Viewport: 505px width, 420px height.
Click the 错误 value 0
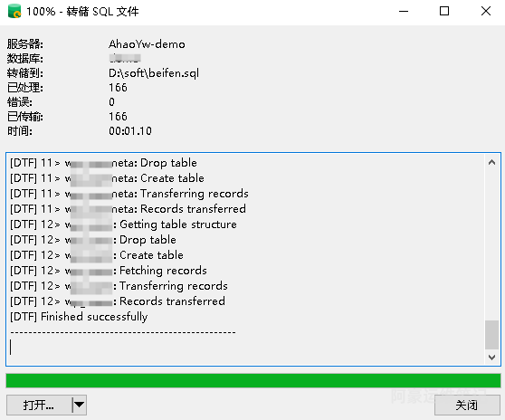point(111,102)
